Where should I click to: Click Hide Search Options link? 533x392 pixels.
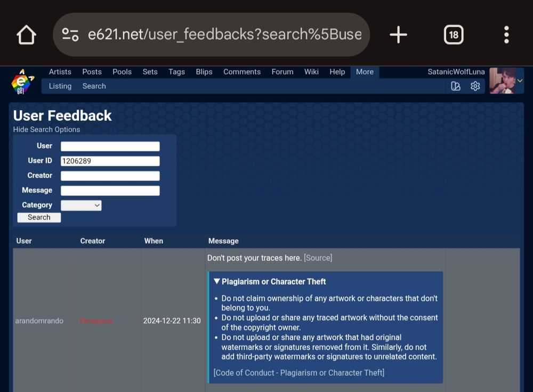[46, 129]
